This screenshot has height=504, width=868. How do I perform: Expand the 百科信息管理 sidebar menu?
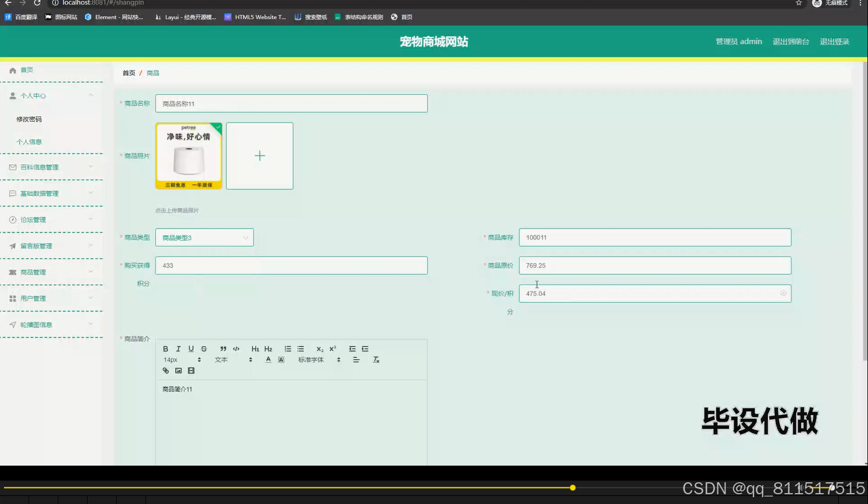[x=52, y=167]
